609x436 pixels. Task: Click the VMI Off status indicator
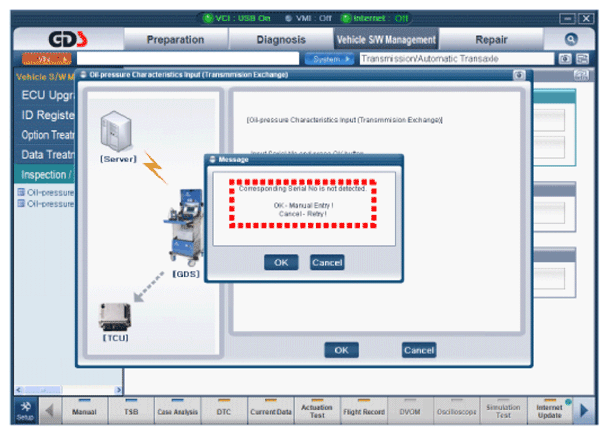pyautogui.click(x=308, y=18)
